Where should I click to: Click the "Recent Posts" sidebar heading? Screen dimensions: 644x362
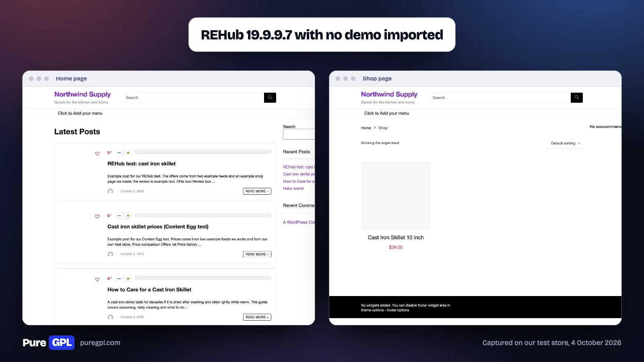click(297, 152)
